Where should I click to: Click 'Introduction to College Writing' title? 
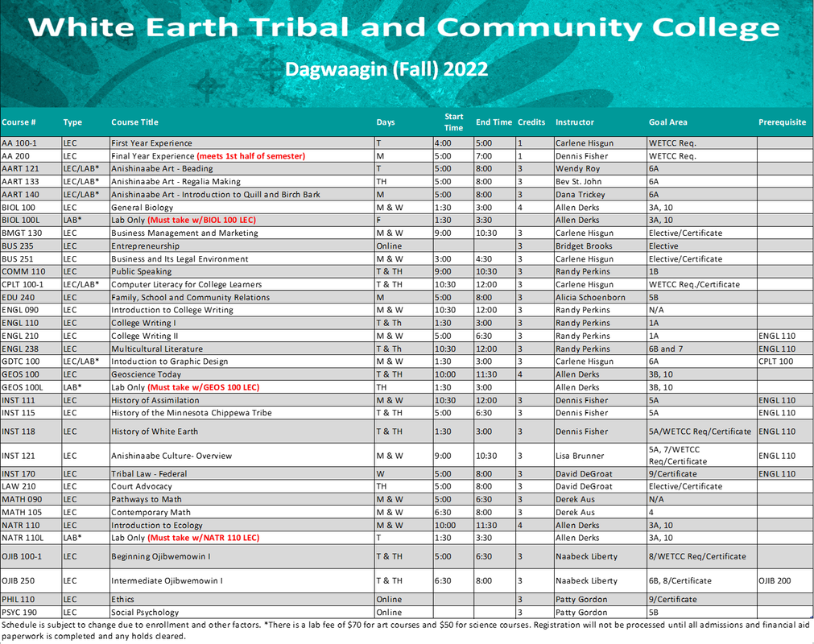tap(171, 310)
